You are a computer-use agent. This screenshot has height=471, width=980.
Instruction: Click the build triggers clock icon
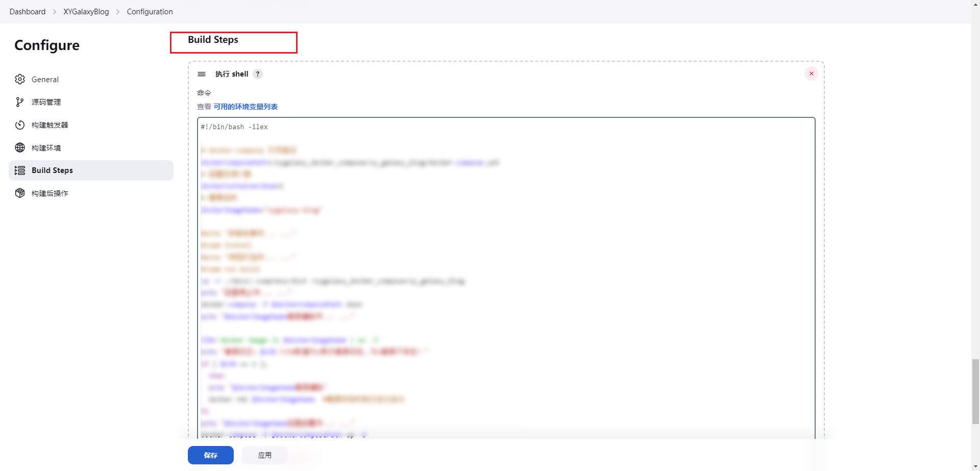point(20,125)
